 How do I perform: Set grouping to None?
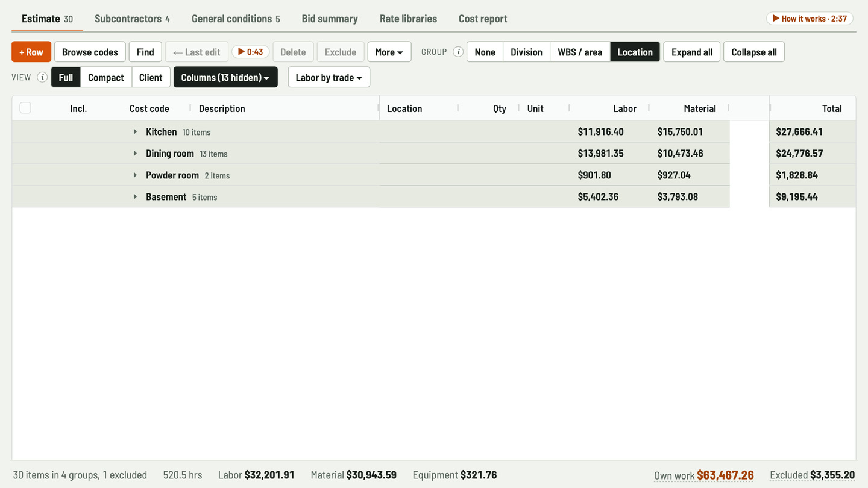pyautogui.click(x=485, y=52)
